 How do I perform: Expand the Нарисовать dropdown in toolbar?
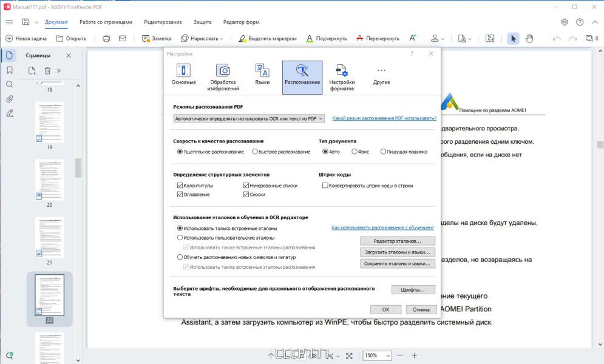tap(203, 38)
